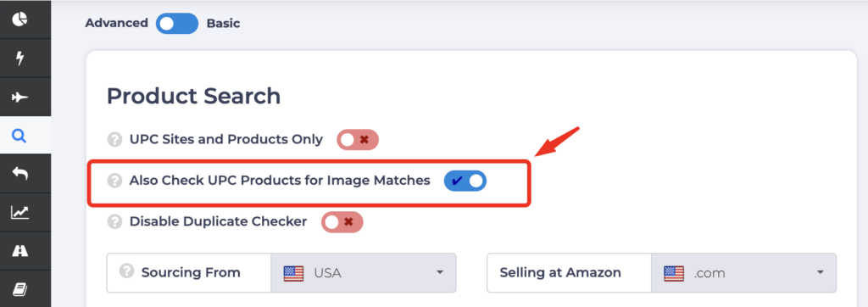Click help icon beside Disable Duplicate Checker

tap(114, 221)
